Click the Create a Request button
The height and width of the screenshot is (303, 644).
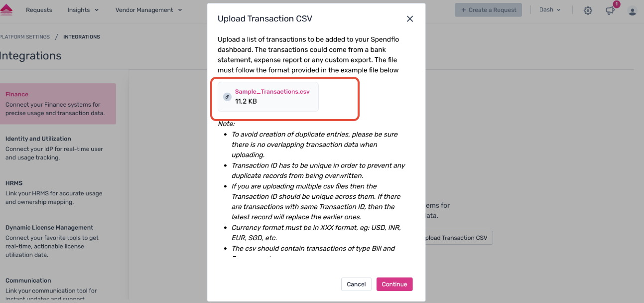pyautogui.click(x=488, y=10)
